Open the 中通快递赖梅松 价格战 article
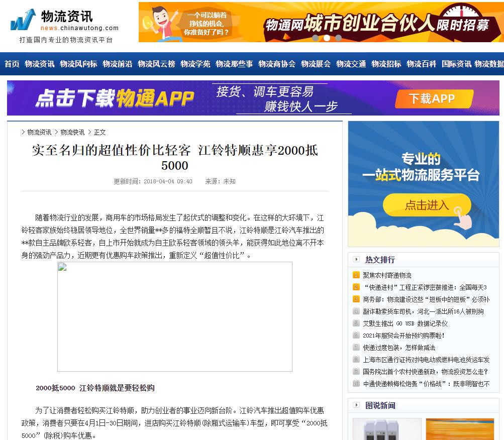Image resolution: width=504 pixels, height=440 pixels. 426,384
